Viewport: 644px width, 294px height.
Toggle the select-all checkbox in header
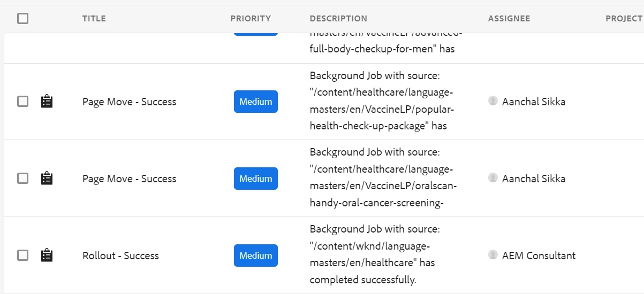22,19
